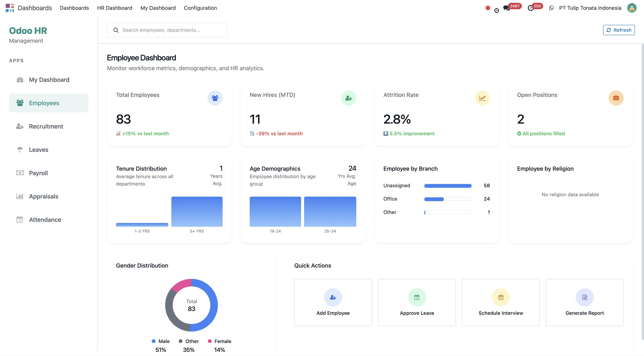Open the timer clock icon in top bar
Viewport: 644px width, 356px height.
[497, 10]
